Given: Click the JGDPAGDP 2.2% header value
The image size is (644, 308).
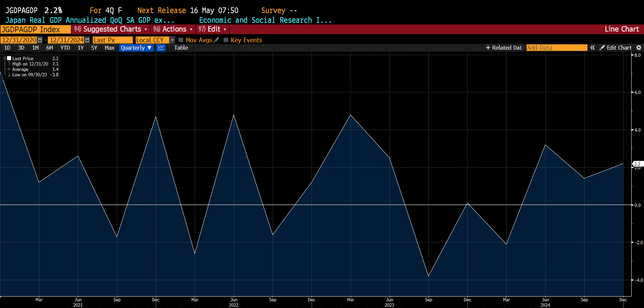Looking at the screenshot, I should (34, 10).
